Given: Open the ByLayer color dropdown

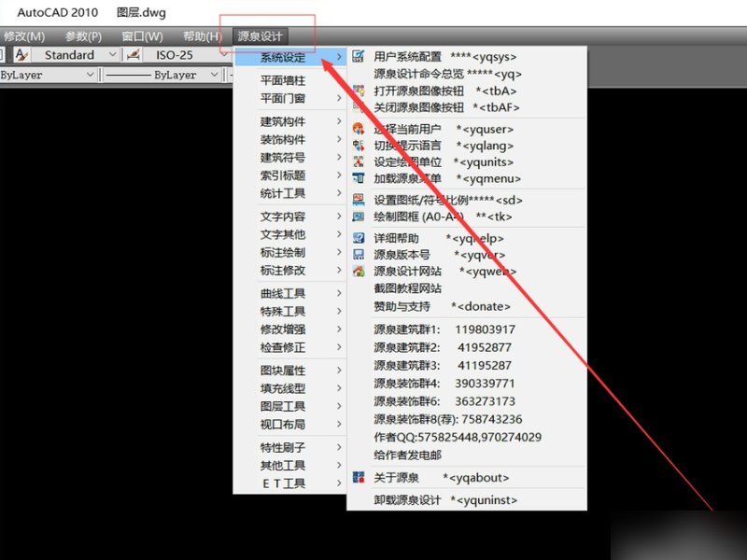Looking at the screenshot, I should tap(90, 75).
